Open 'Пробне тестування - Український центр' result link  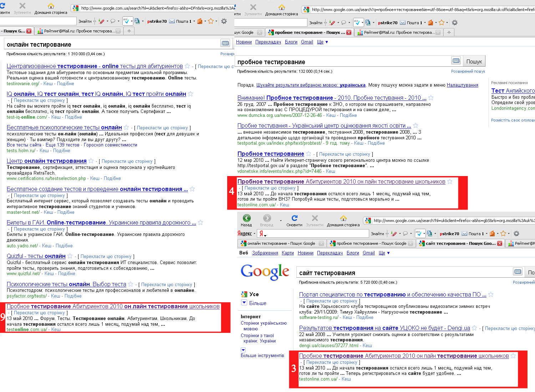(x=324, y=126)
